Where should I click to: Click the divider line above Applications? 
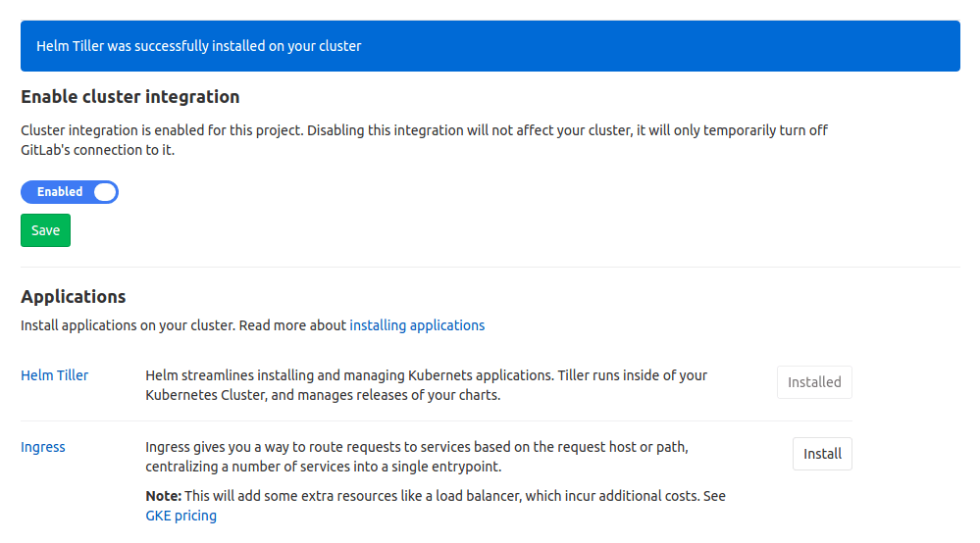(490, 267)
